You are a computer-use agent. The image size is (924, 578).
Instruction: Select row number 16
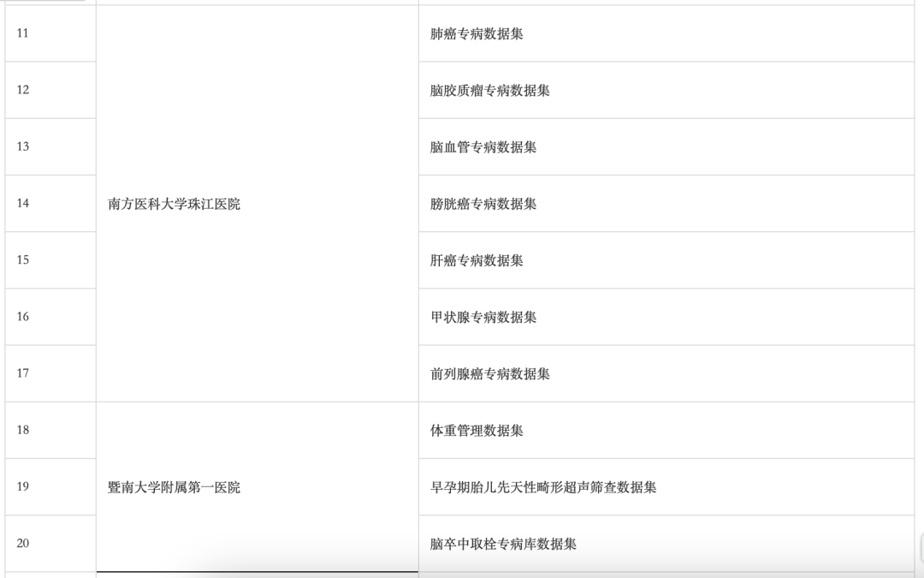pos(23,316)
